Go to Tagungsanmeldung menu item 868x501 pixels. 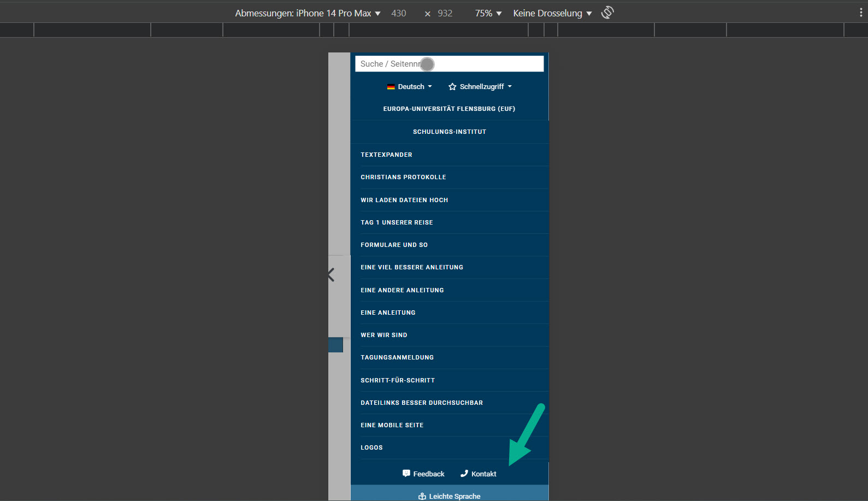click(397, 357)
